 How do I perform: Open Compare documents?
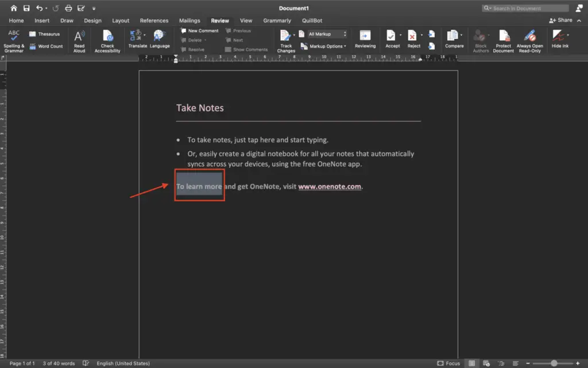tap(453, 39)
